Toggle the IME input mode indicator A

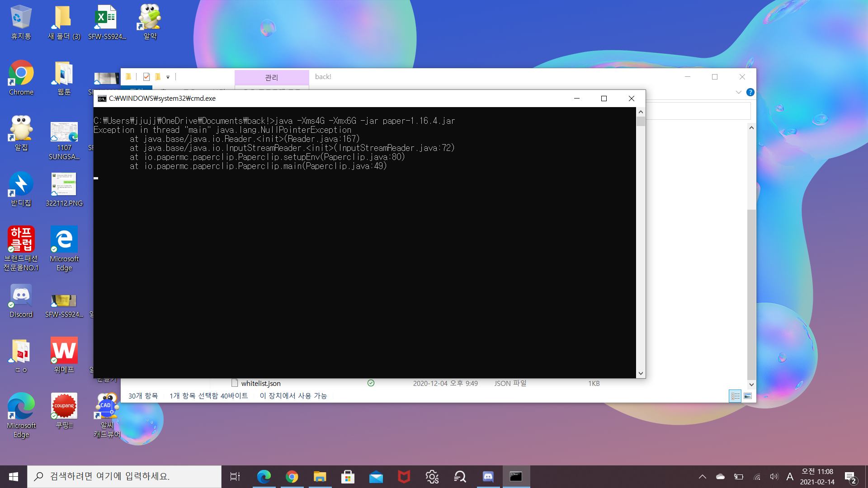tap(790, 477)
